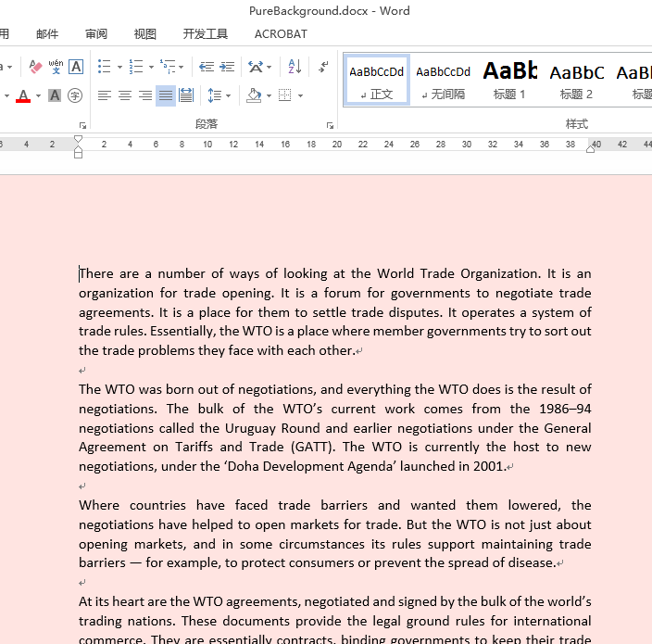The height and width of the screenshot is (644, 652).
Task: Click the year "2001" in the text
Action: (489, 467)
